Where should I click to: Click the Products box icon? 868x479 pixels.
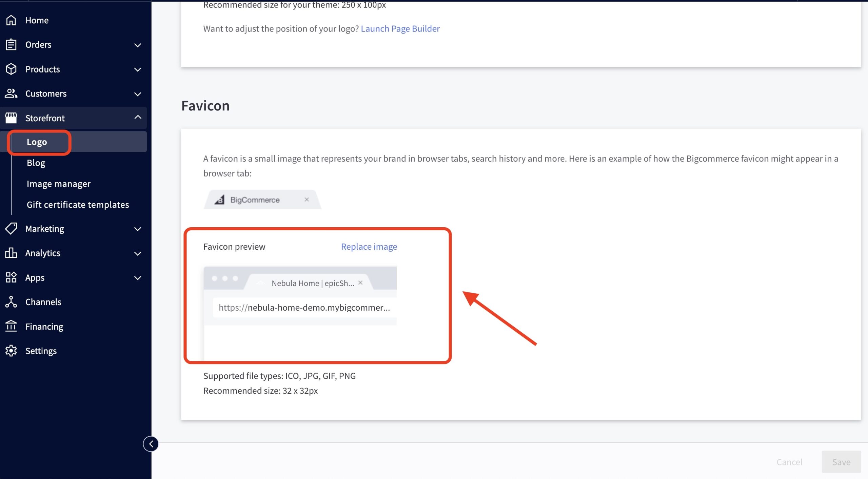[11, 69]
